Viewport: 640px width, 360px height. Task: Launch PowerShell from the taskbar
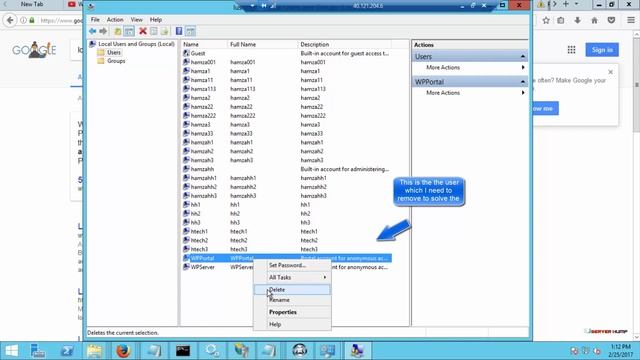(x=67, y=351)
